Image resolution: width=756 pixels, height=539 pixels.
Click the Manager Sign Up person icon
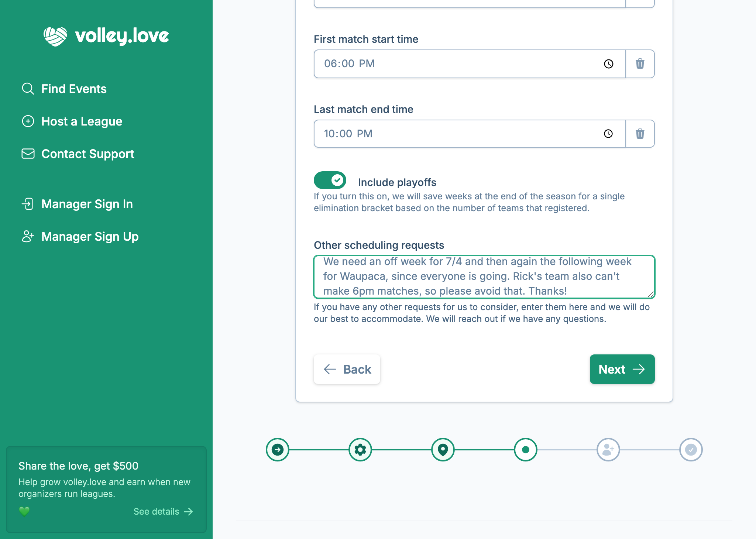tap(28, 236)
